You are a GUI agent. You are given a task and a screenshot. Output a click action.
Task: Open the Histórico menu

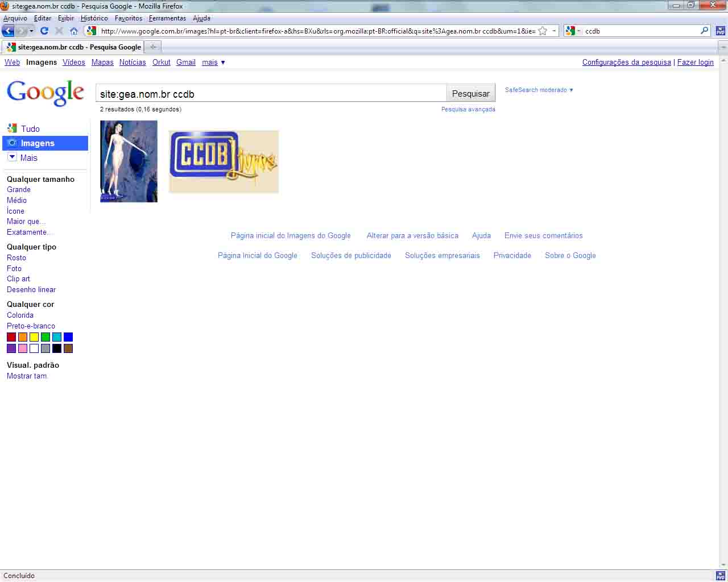[94, 18]
